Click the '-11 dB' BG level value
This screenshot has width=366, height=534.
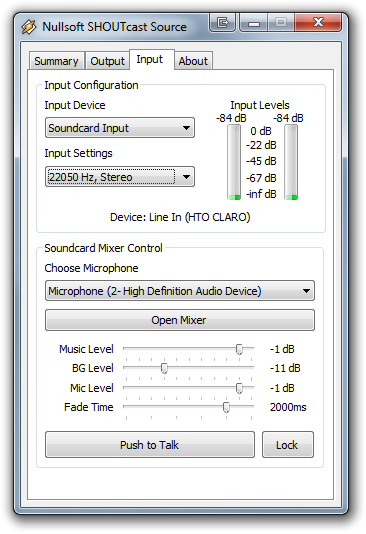[285, 368]
